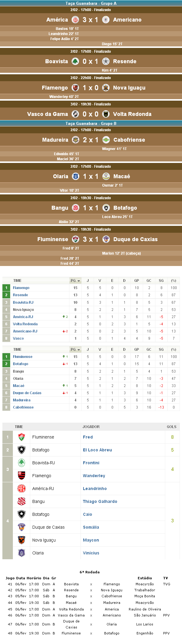Click the Olaria crest in the top scorers table
This screenshot has width=182, height=644.
(x=22, y=553)
